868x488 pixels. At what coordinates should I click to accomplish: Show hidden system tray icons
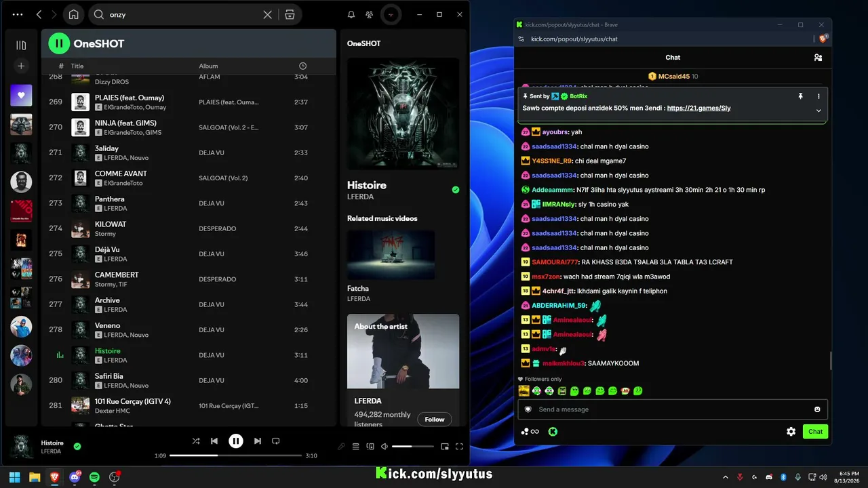coord(726,478)
